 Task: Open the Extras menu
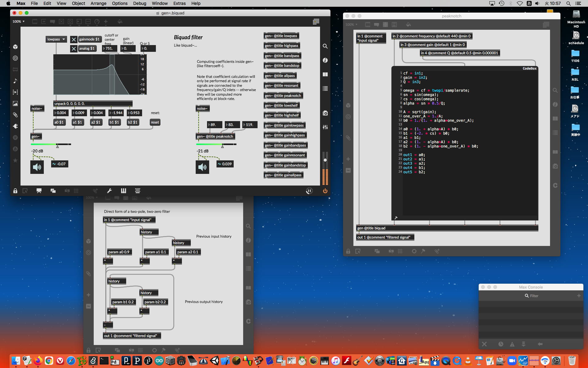click(179, 3)
